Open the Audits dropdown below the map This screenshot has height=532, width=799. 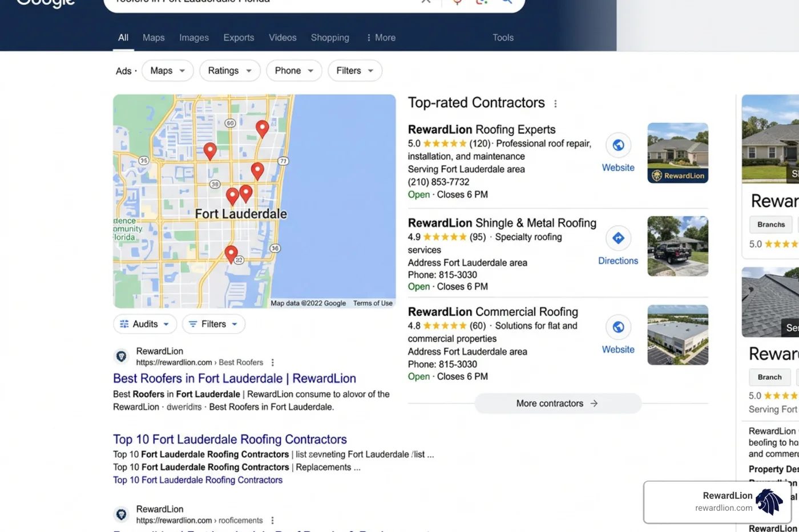[x=145, y=324]
